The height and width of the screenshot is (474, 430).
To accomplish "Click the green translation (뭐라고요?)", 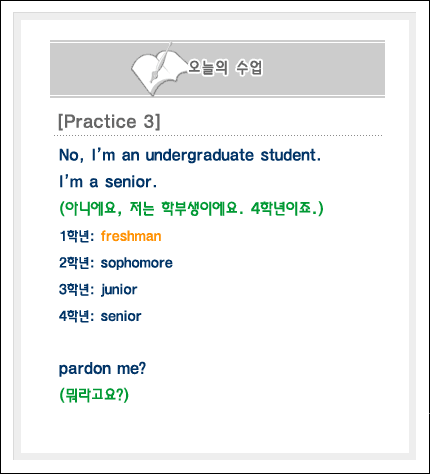I will [x=94, y=395].
